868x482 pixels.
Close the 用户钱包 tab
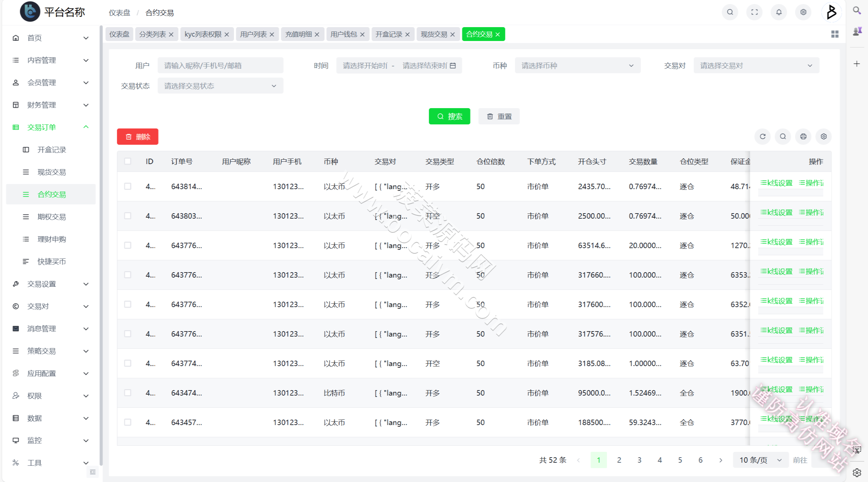click(x=362, y=35)
